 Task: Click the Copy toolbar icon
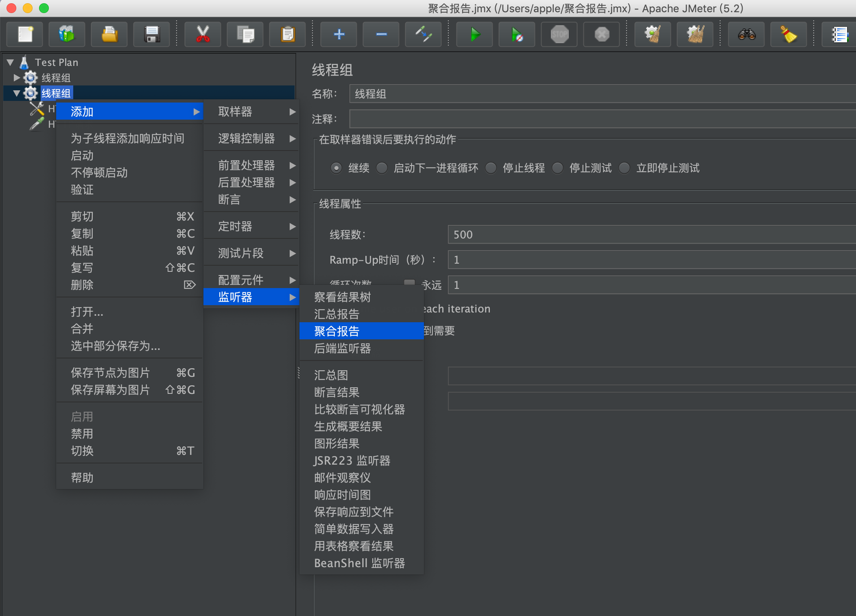[x=245, y=34]
